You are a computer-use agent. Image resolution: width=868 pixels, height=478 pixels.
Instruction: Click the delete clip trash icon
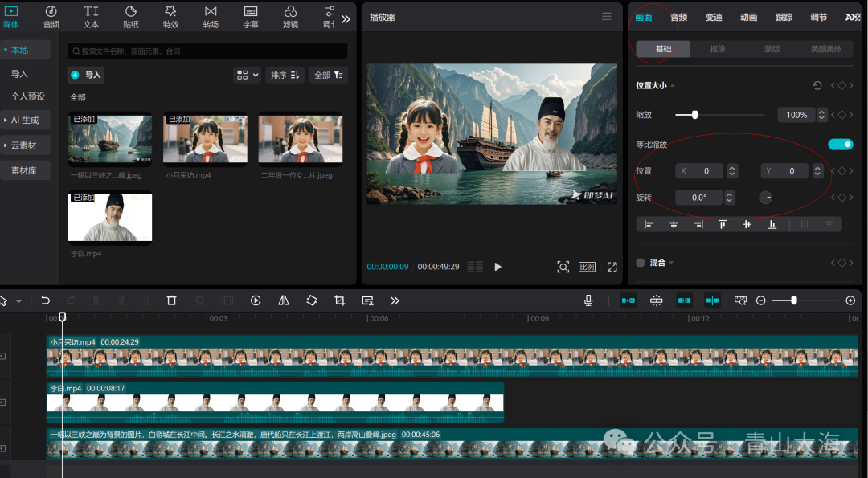[x=171, y=300]
